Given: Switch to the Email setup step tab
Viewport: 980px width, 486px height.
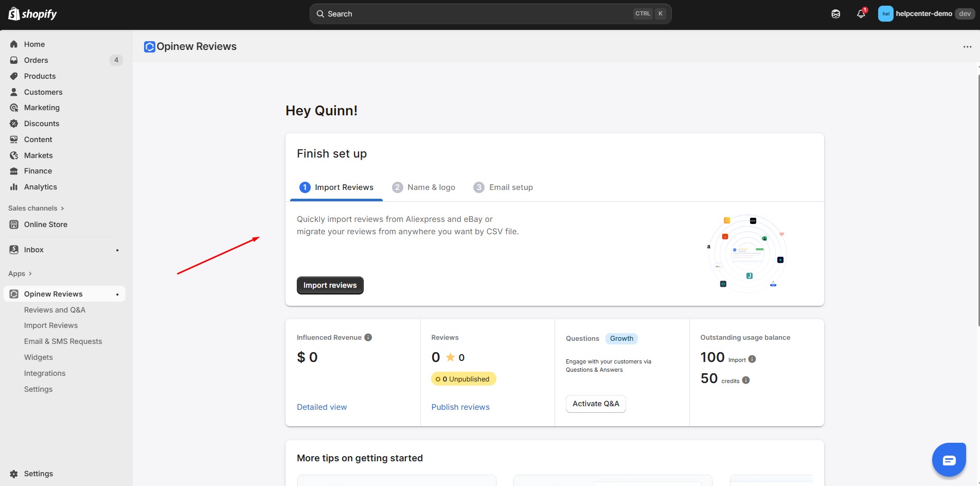Looking at the screenshot, I should pyautogui.click(x=503, y=187).
